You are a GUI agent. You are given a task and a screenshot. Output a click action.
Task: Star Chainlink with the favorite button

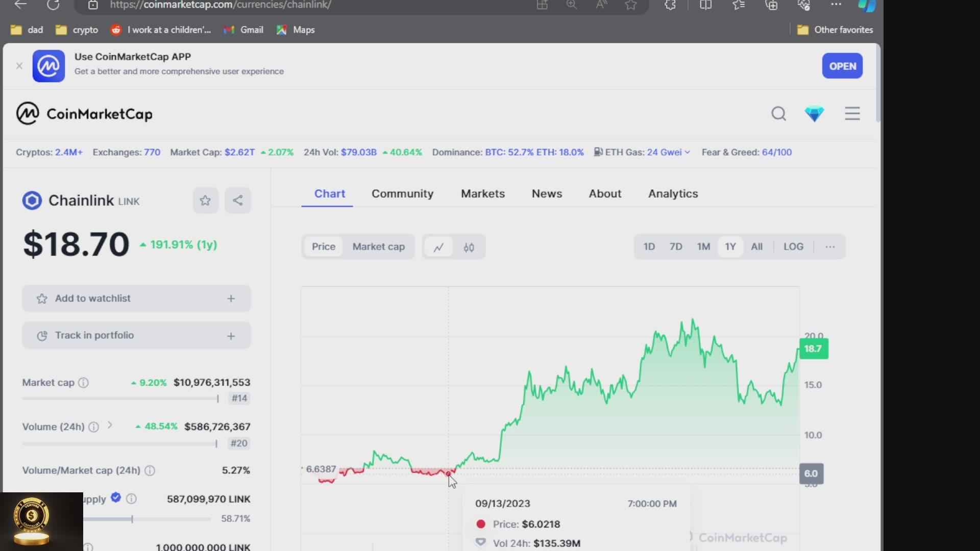(205, 201)
